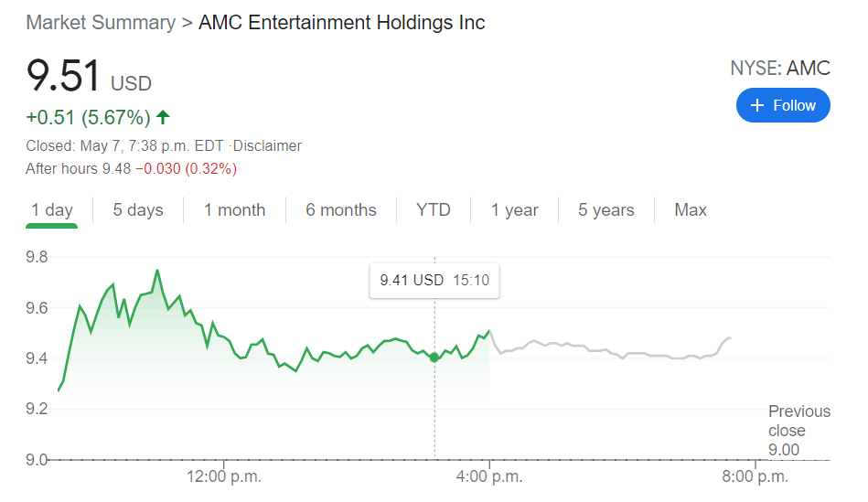This screenshot has height=502, width=868.
Task: Click the 4:00 p.m. axis label
Action: [x=491, y=475]
